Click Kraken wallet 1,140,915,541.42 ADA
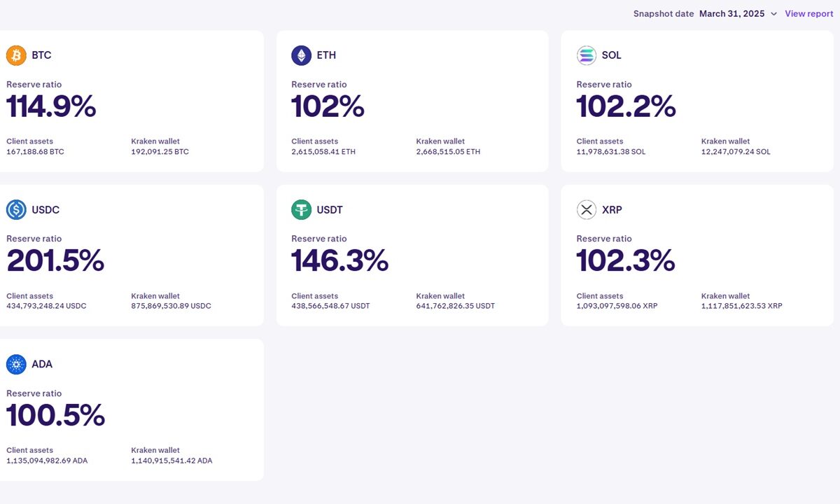Screen dimensions: 840x504 pyautogui.click(x=171, y=461)
